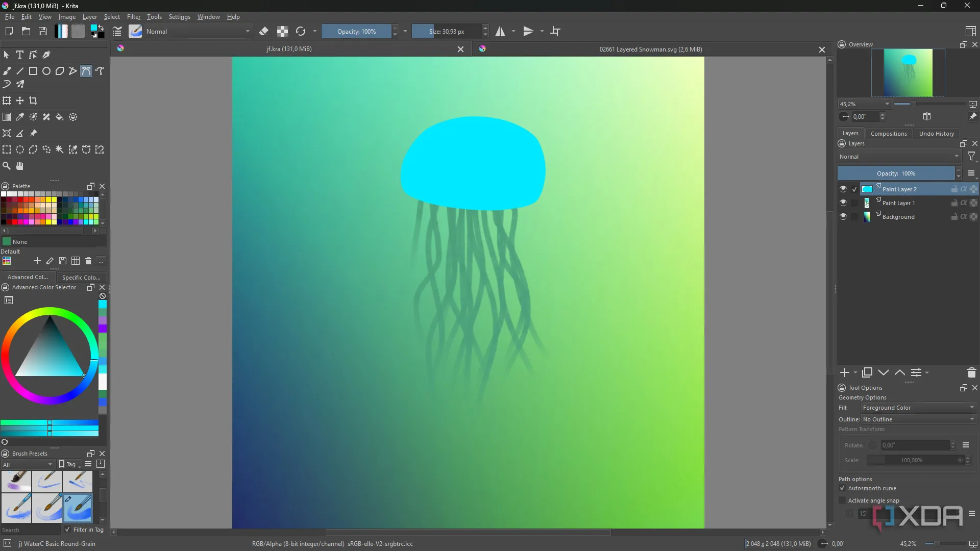Open Undo History
Screen dimensions: 980x551
(937, 133)
